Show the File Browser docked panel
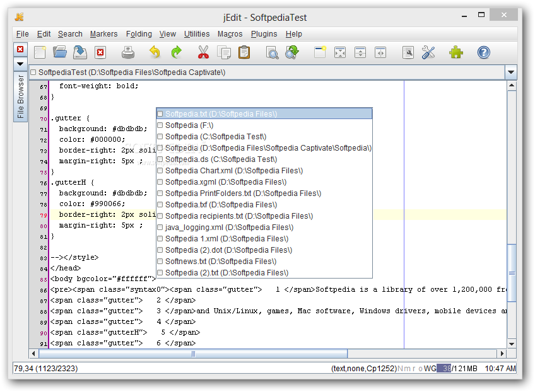 pyautogui.click(x=20, y=96)
